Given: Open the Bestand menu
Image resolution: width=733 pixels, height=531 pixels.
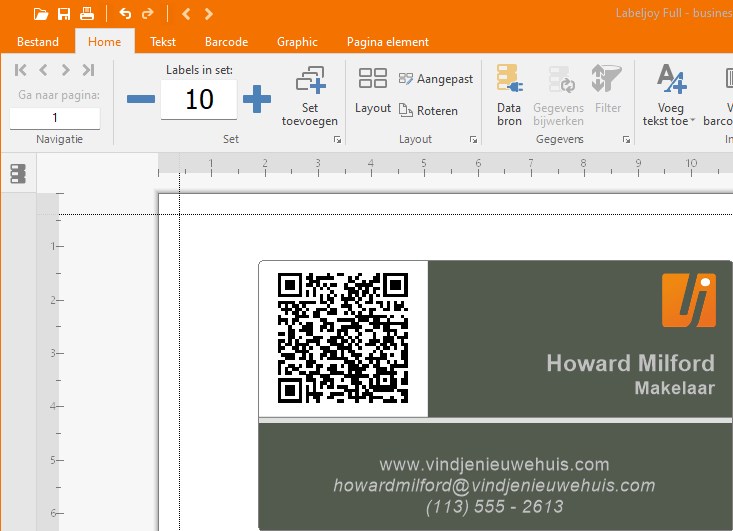Looking at the screenshot, I should coord(38,42).
